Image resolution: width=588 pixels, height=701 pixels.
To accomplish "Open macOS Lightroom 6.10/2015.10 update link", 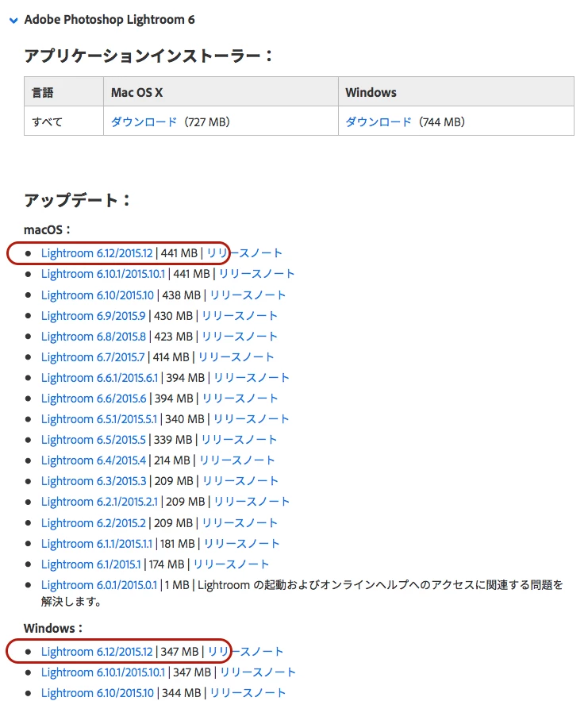I will coord(98,295).
